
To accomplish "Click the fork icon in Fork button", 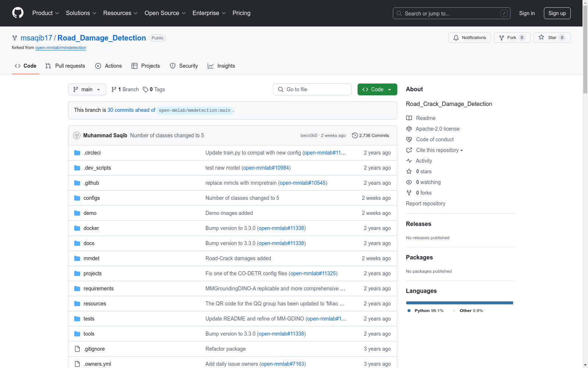I will pyautogui.click(x=502, y=38).
